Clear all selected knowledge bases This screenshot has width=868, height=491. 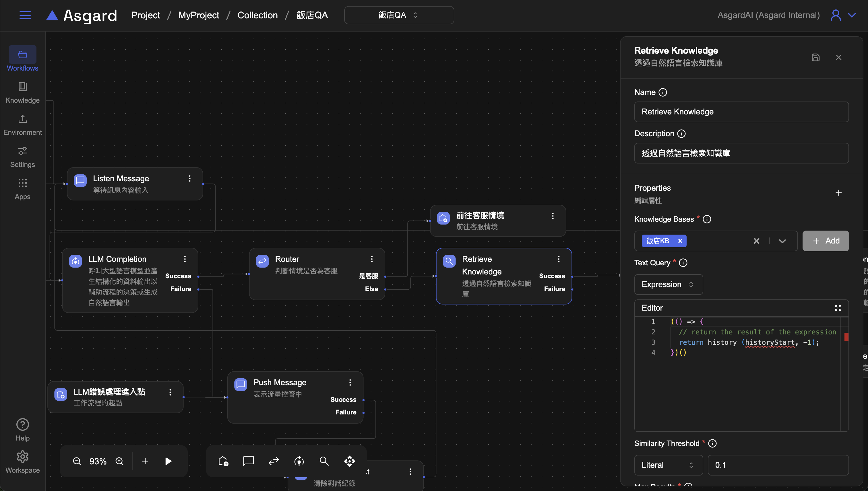coord(757,241)
